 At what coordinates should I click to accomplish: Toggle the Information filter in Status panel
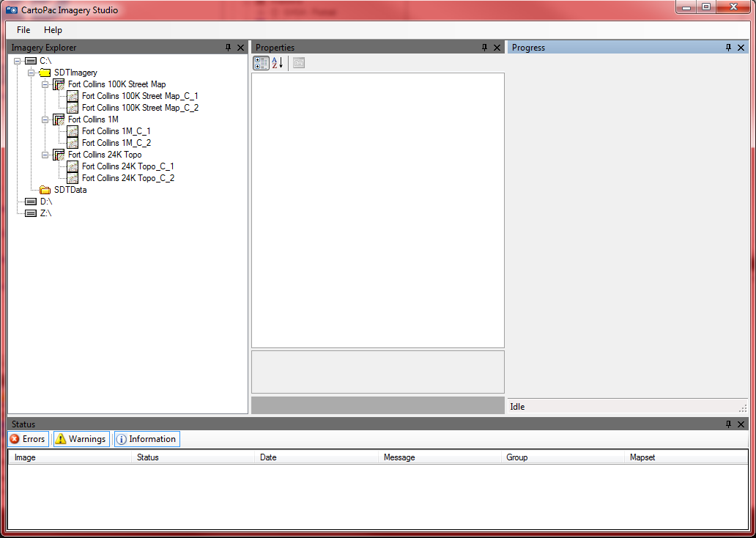147,439
